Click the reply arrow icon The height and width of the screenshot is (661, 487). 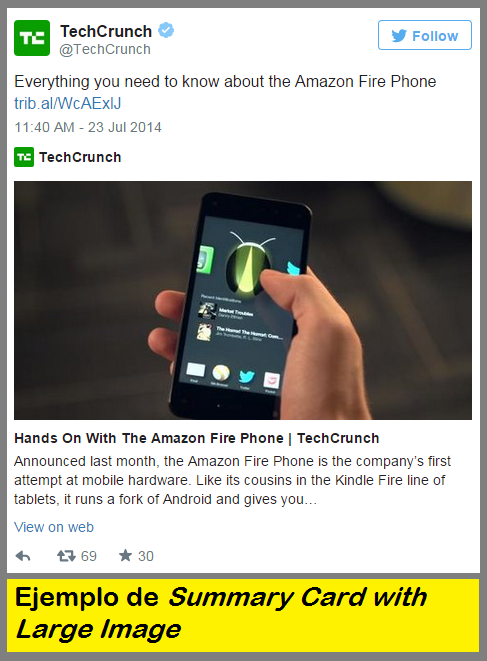tap(23, 556)
